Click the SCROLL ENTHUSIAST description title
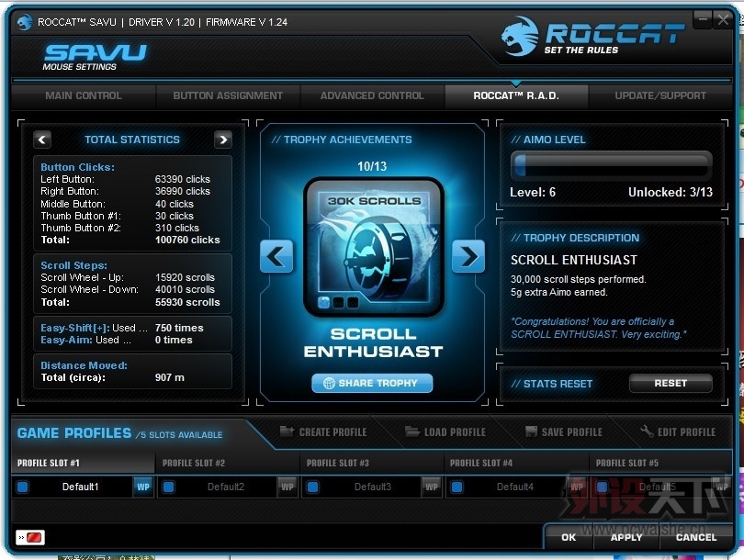The image size is (744, 560). point(574,260)
